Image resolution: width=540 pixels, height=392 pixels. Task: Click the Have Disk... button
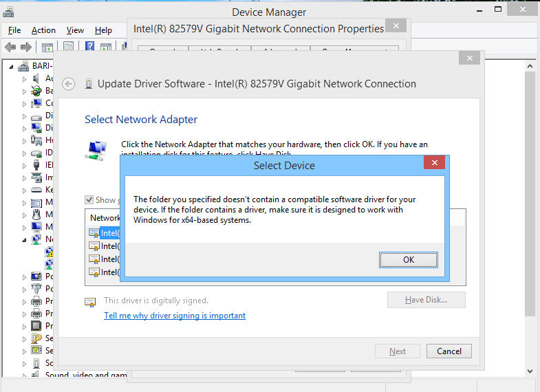pyautogui.click(x=426, y=300)
